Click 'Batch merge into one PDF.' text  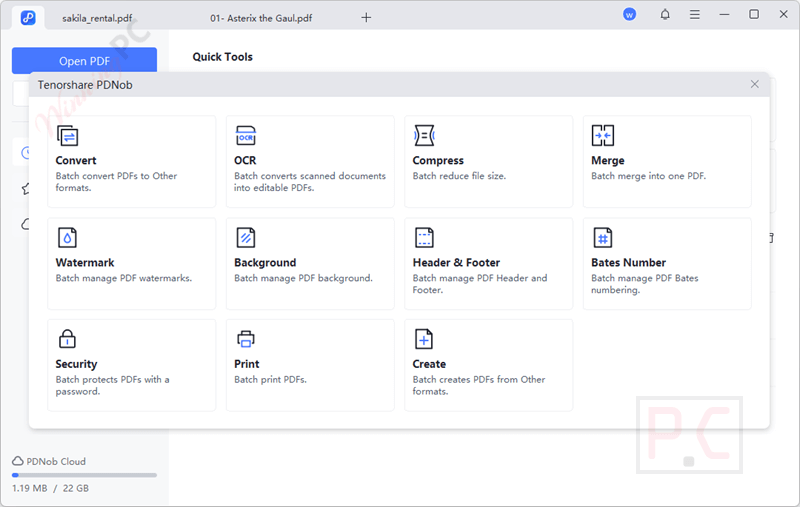pyautogui.click(x=648, y=176)
